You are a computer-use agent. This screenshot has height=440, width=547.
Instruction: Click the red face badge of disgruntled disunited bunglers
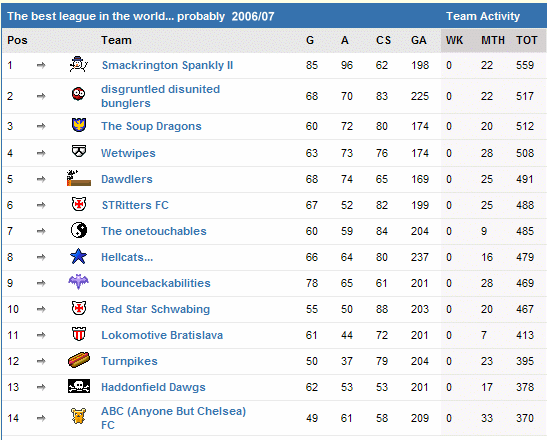coord(78,94)
